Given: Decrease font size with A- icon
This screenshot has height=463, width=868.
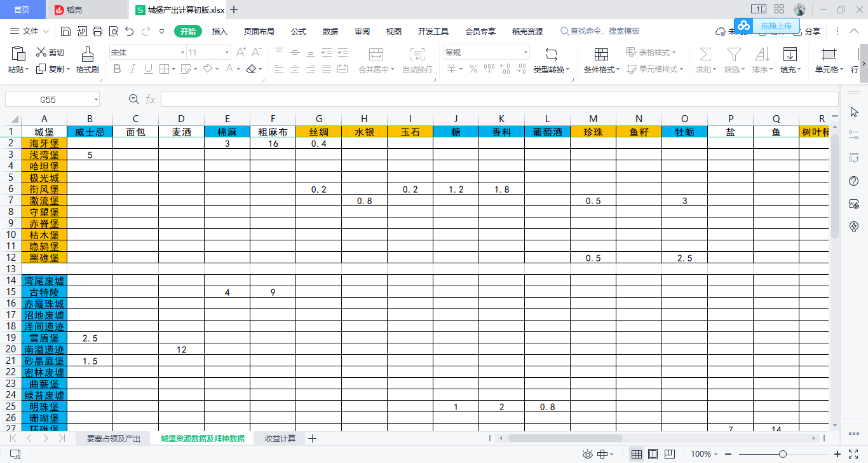Looking at the screenshot, I should point(257,53).
